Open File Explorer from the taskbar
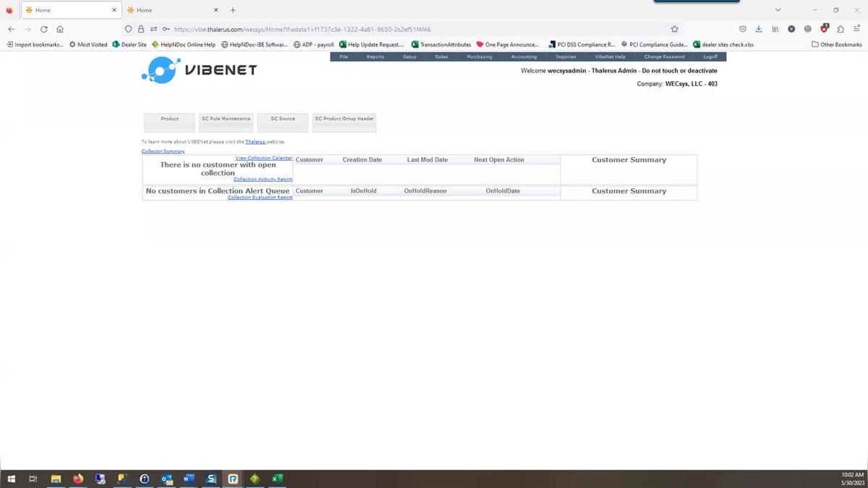The width and height of the screenshot is (868, 488). [56, 479]
